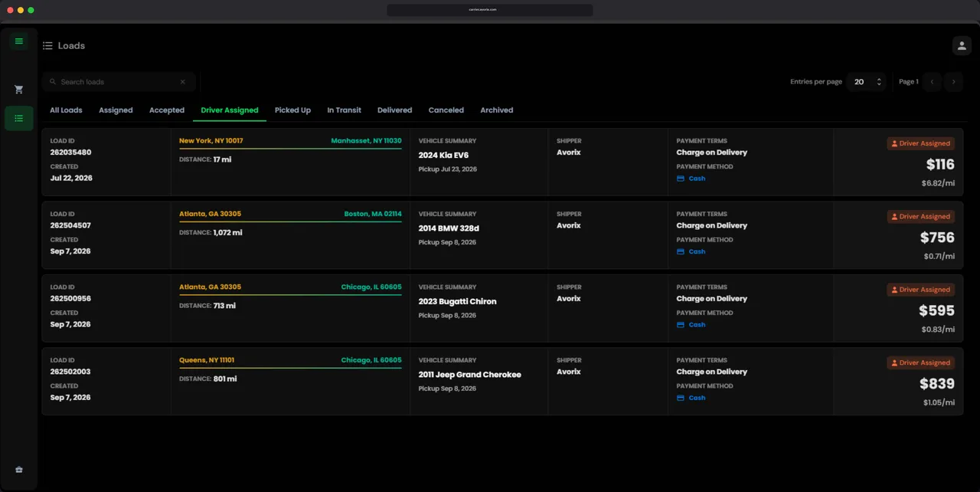Image resolution: width=980 pixels, height=492 pixels.
Task: Click vehicle 2023 Bugatti Chiron
Action: tap(457, 302)
